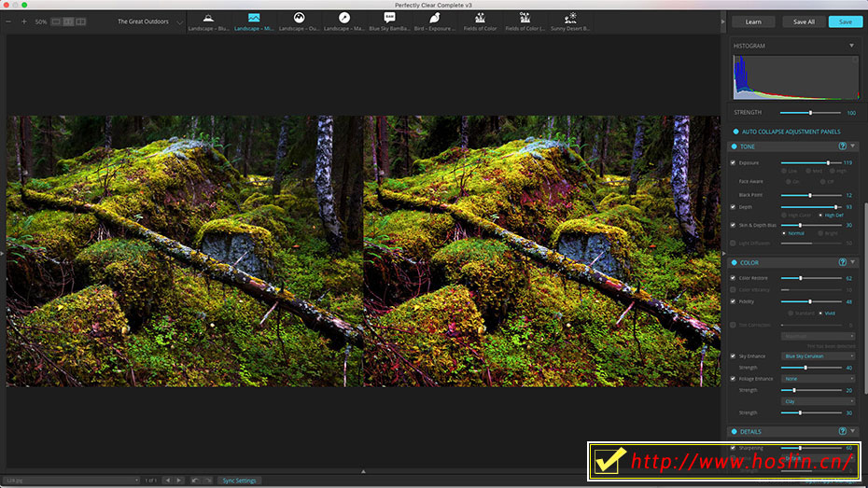Collapse the COLOR panel triangle
Screen dimensions: 868x488
point(852,262)
